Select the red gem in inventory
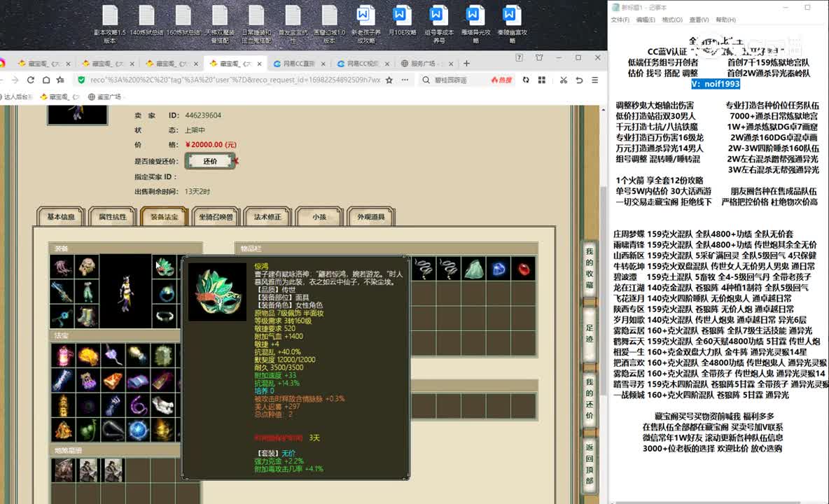Image resolution: width=829 pixels, height=504 pixels. (524, 269)
